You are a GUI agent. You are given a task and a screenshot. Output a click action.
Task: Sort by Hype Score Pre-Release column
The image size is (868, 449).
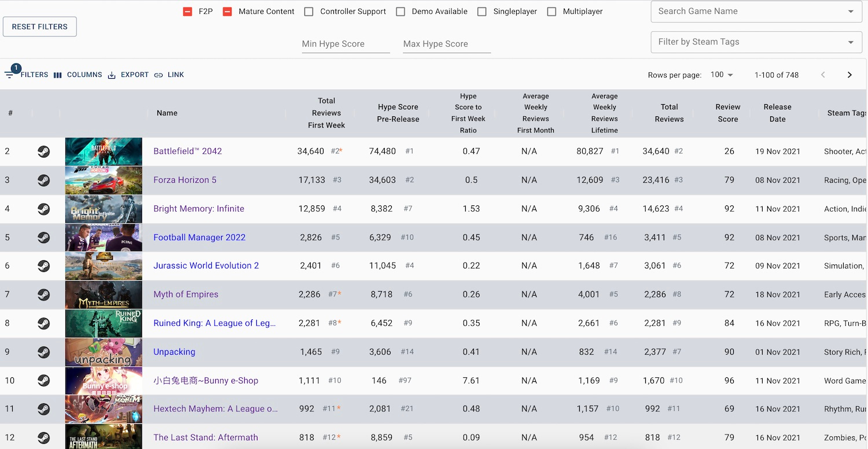[398, 113]
